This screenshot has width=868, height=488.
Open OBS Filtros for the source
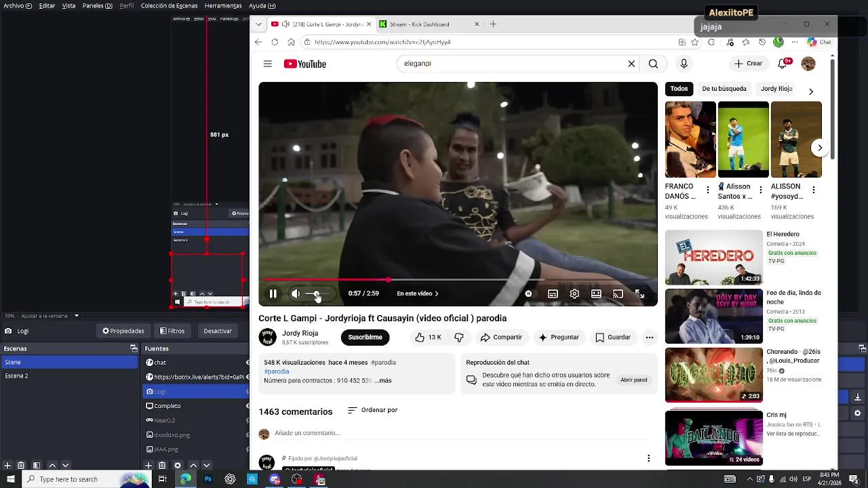tap(172, 331)
